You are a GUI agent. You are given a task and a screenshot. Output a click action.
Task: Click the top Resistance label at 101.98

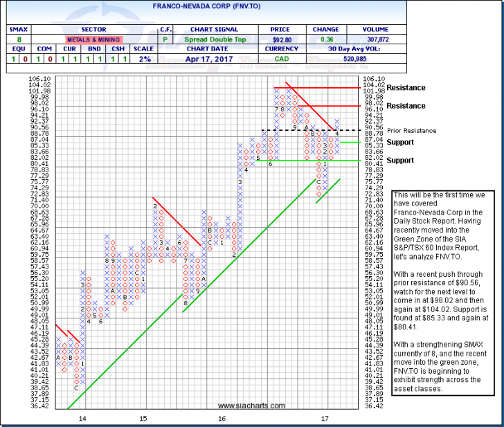tap(406, 88)
